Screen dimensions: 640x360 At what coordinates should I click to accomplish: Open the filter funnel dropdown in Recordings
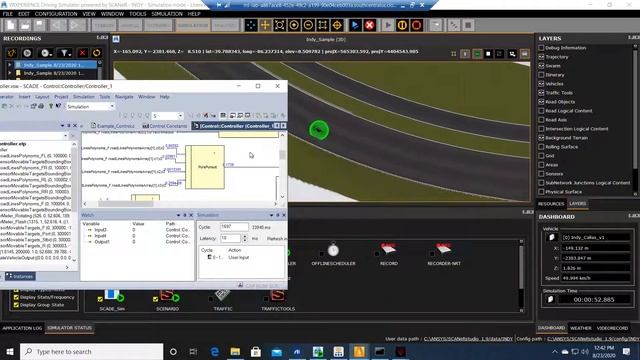pos(65,53)
